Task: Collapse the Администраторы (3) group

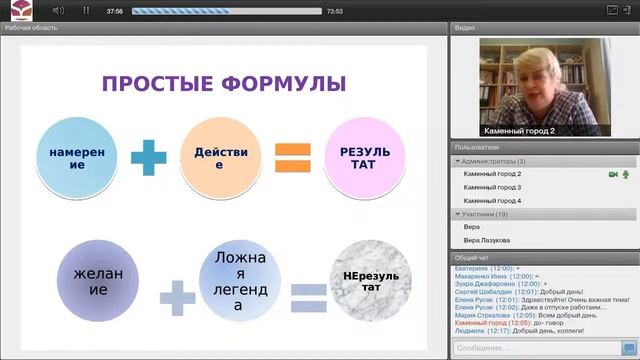Action: (544, 162)
